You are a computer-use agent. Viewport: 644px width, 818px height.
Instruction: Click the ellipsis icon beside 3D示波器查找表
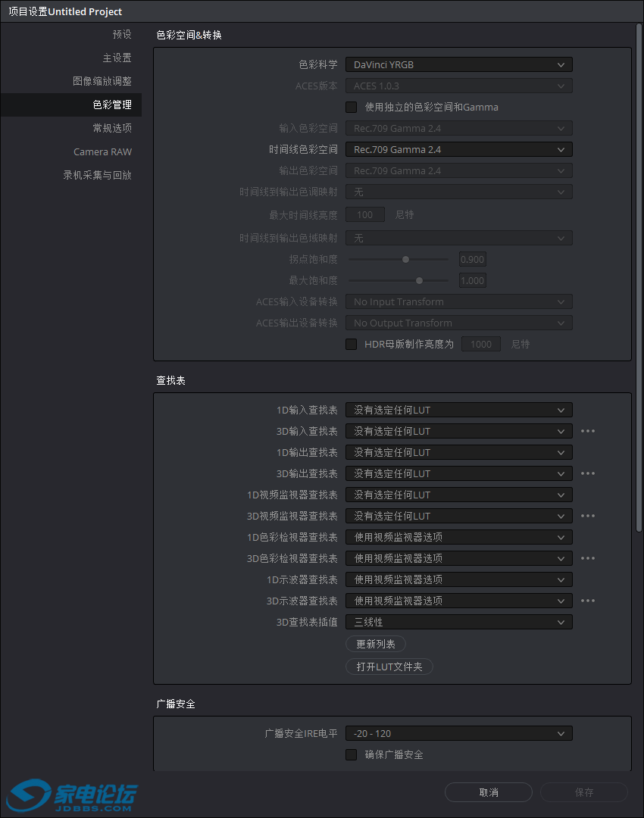[x=588, y=601]
